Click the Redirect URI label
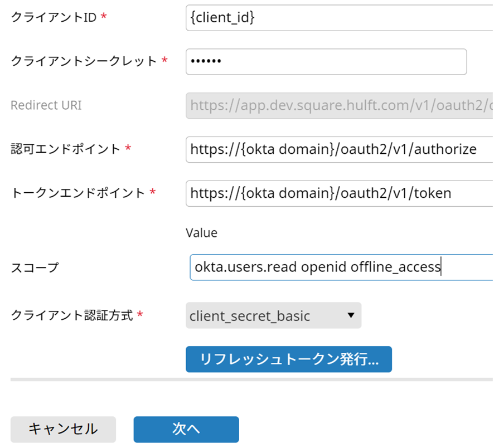Image resolution: width=494 pixels, height=448 pixels. 46,105
